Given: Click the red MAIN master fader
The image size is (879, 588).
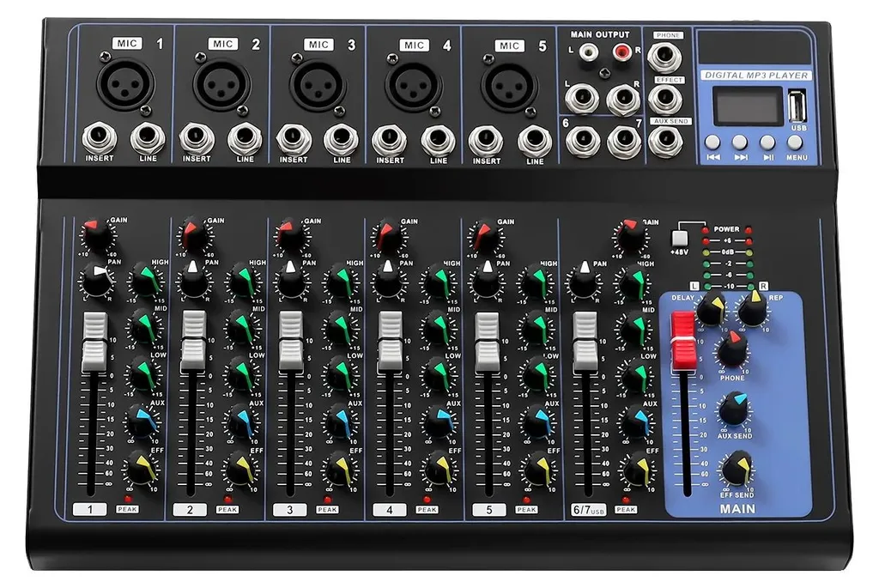Looking at the screenshot, I should [683, 341].
